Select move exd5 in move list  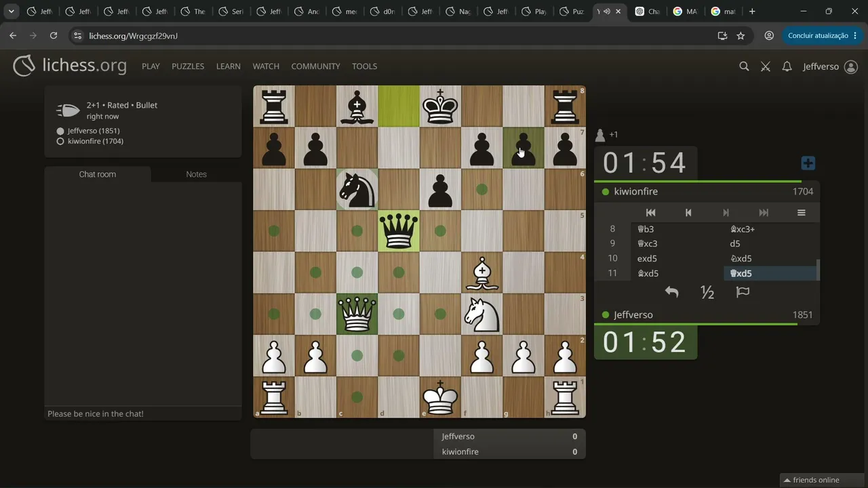pos(677,258)
